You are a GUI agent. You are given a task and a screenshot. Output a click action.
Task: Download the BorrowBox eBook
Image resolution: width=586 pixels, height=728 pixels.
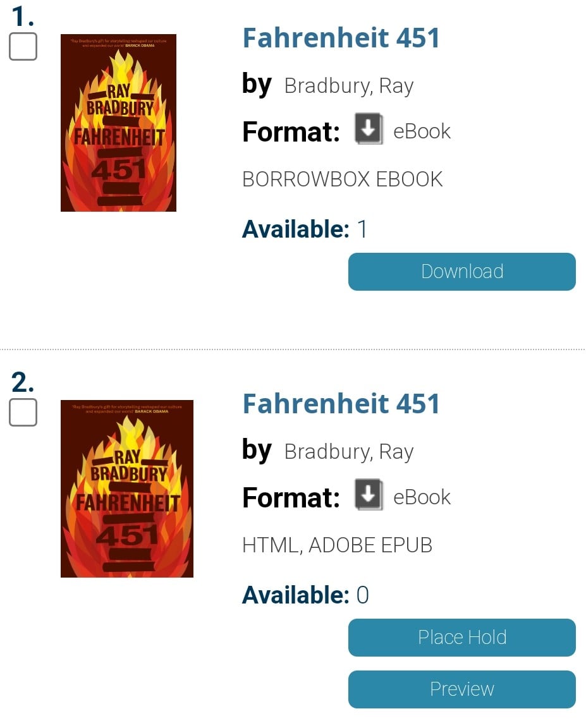click(462, 272)
